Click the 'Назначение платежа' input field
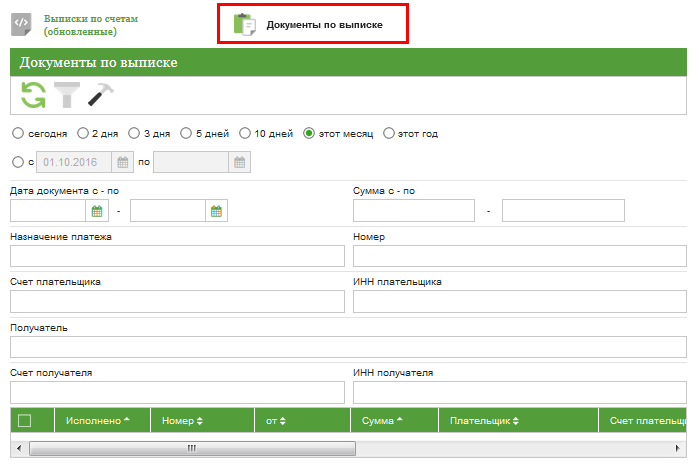The height and width of the screenshot is (465, 699). (x=176, y=256)
